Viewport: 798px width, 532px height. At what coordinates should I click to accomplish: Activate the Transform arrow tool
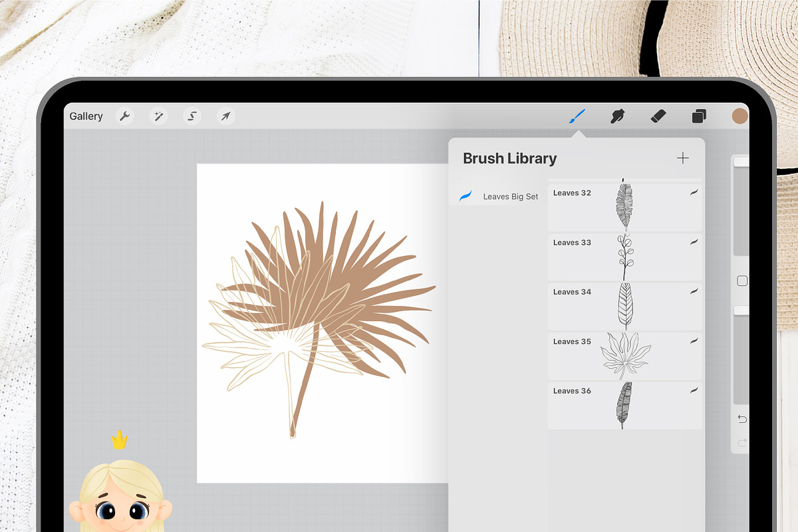226,116
